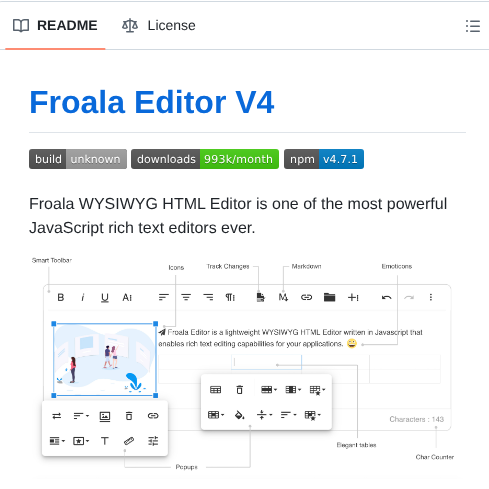Expand the table style dropdown in the top row
This screenshot has width=489, height=489.
[x=317, y=390]
